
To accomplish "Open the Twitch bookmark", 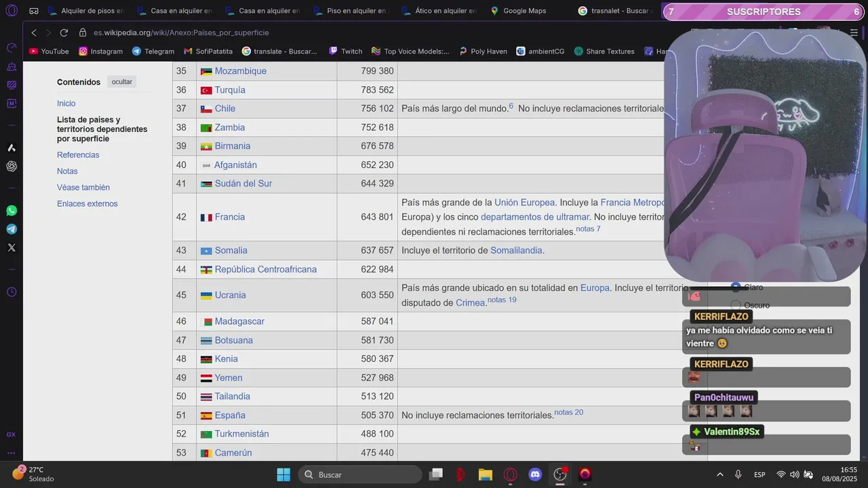I will [x=346, y=52].
